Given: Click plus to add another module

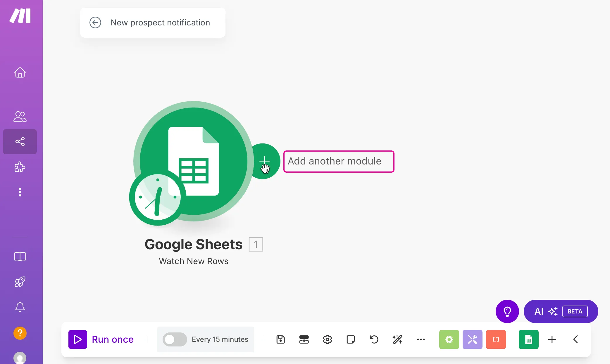Looking at the screenshot, I should coord(264,161).
